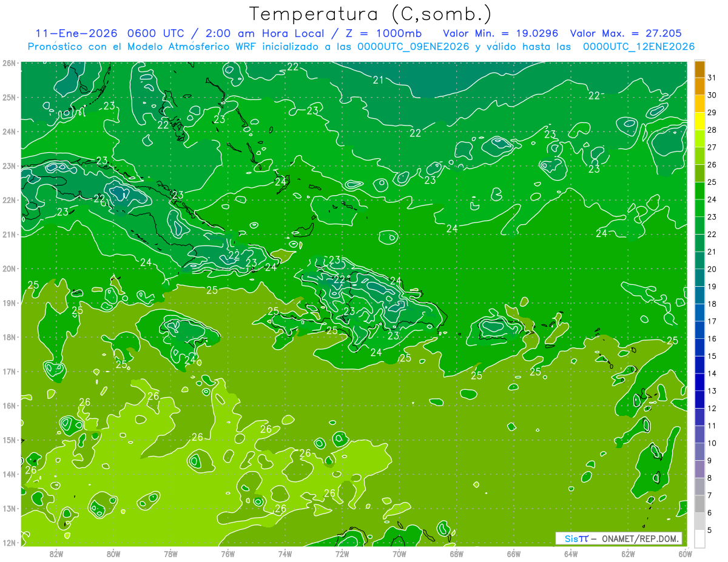
Task: Click the "64W" longitude axis label
Action: point(570,554)
